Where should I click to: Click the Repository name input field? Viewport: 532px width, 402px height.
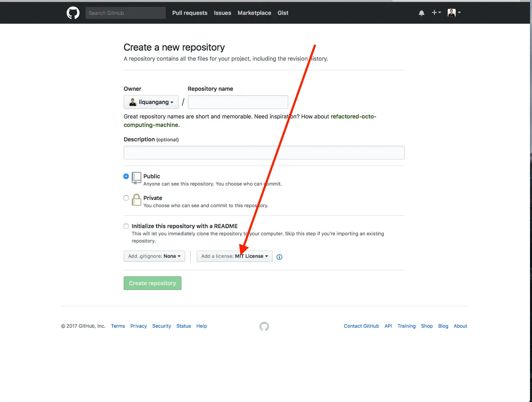[x=238, y=102]
